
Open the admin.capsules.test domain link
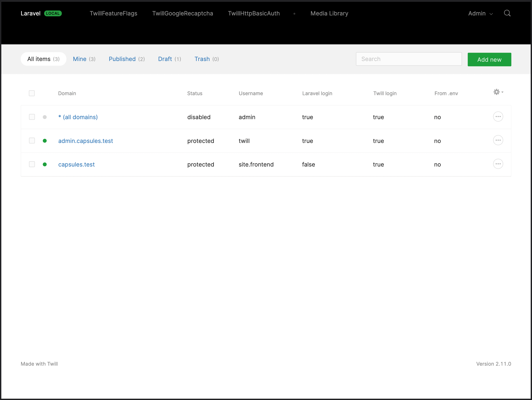click(x=85, y=141)
